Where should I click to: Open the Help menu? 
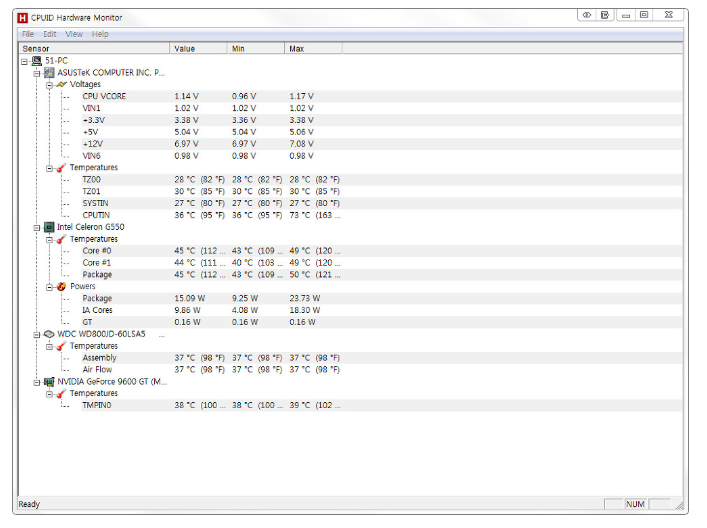100,34
